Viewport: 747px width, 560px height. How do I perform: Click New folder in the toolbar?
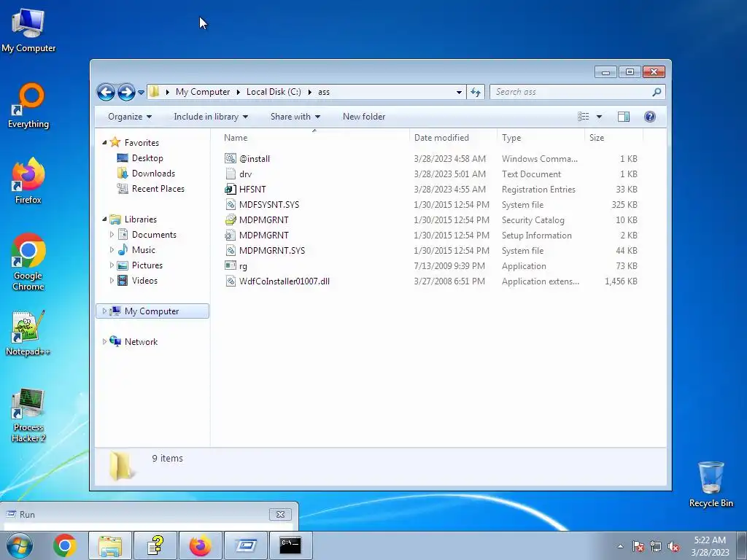(x=364, y=117)
